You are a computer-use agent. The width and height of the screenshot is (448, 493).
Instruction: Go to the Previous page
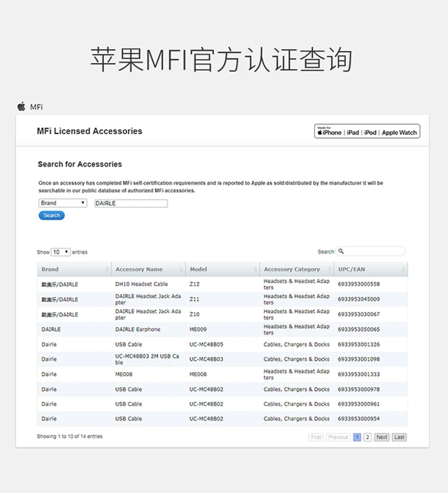coord(338,437)
